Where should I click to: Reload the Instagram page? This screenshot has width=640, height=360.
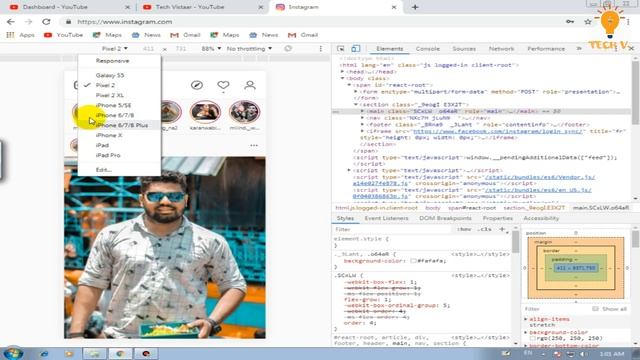coord(46,22)
